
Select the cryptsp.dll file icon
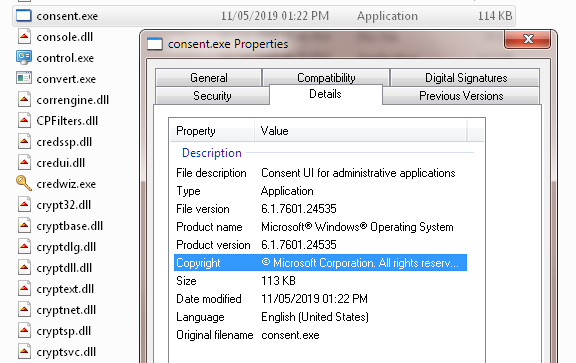pyautogui.click(x=24, y=331)
